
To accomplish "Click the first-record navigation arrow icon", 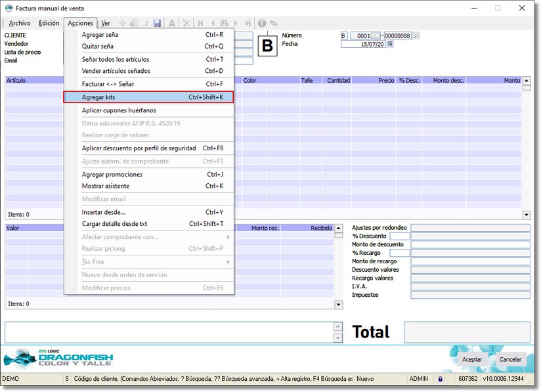I will click(201, 23).
